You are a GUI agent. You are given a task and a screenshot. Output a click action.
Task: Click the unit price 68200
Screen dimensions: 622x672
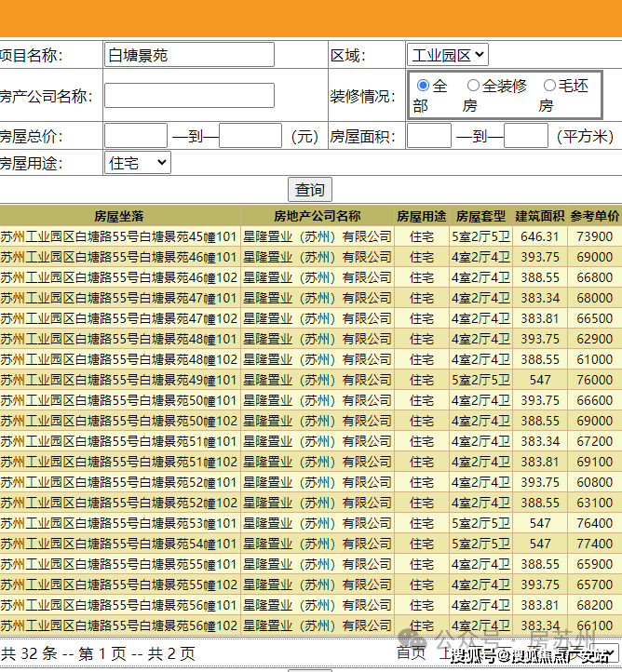point(595,605)
